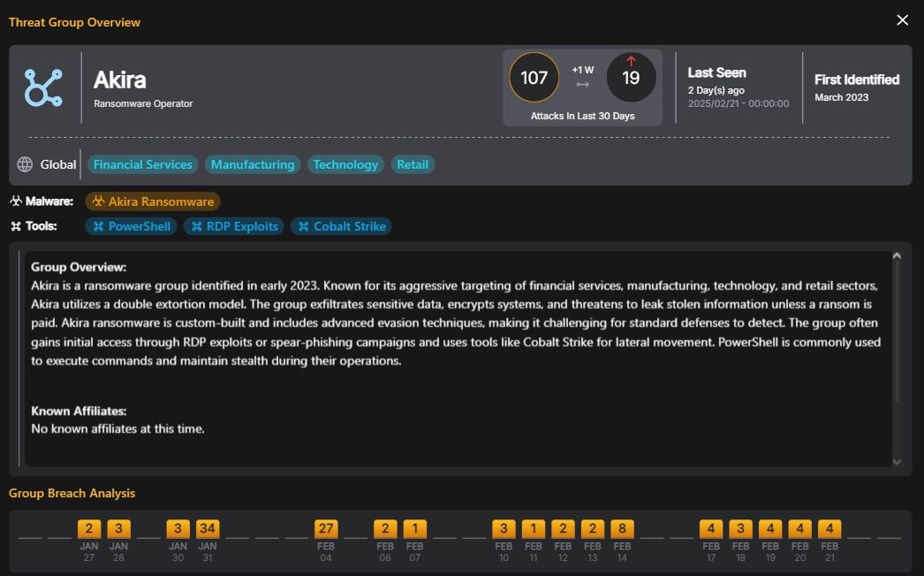Click the scroll up arrow of overview text
The height and width of the screenshot is (576, 924).
(x=897, y=256)
